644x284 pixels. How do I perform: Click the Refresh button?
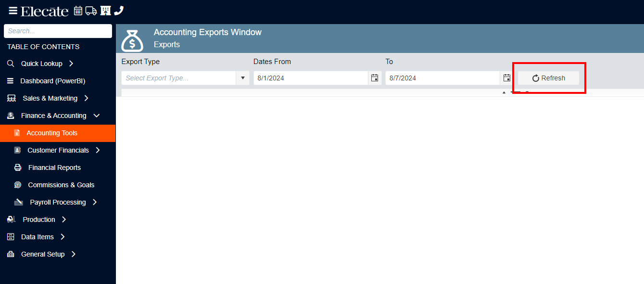click(548, 78)
